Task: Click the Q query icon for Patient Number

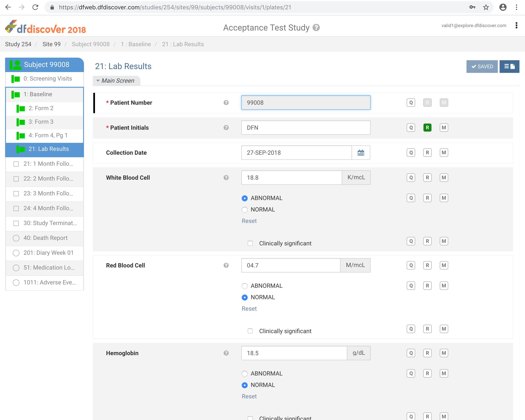Action: 411,102
